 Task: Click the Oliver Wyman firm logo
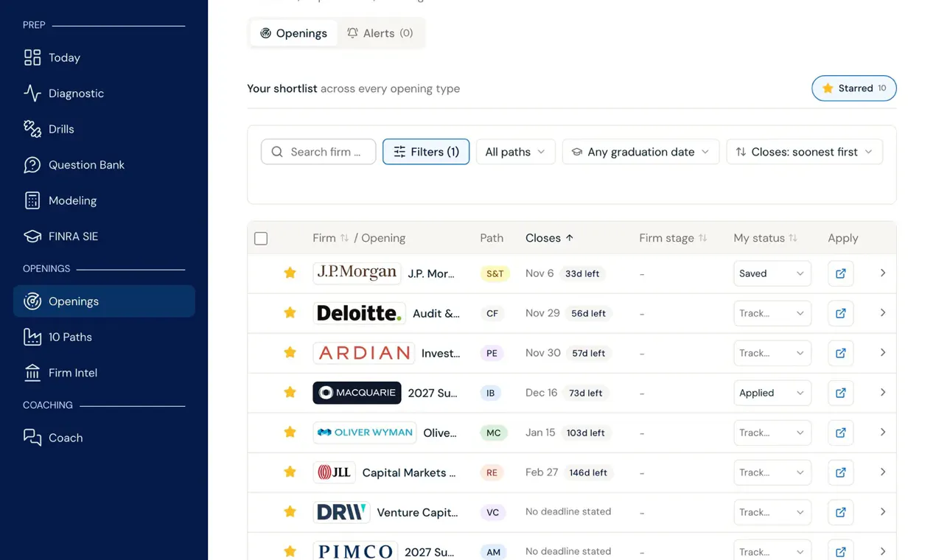coord(364,433)
